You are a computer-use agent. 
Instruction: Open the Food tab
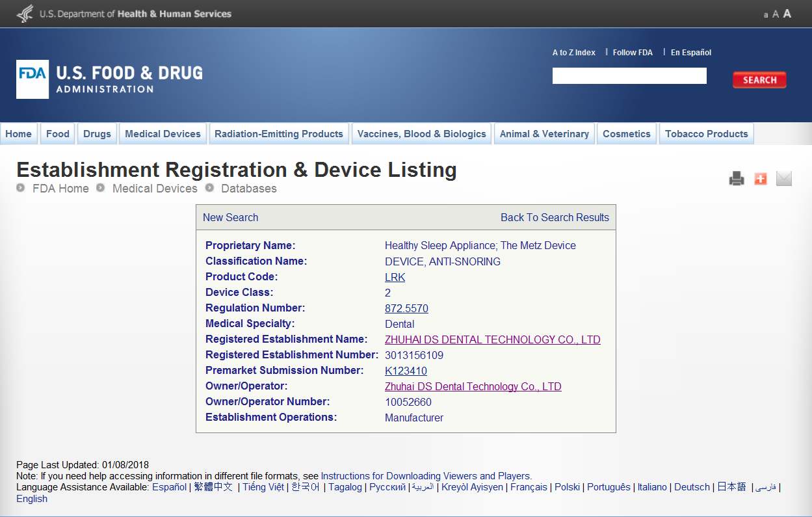(58, 134)
